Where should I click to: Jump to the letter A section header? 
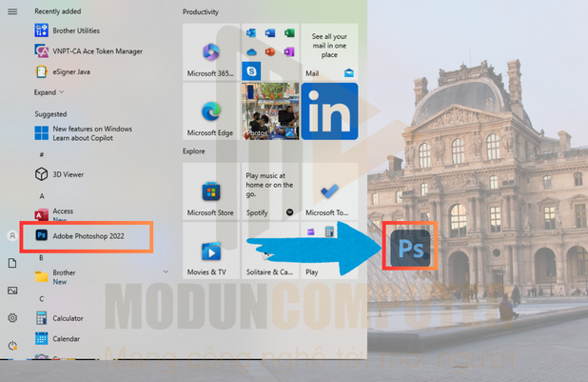point(42,195)
